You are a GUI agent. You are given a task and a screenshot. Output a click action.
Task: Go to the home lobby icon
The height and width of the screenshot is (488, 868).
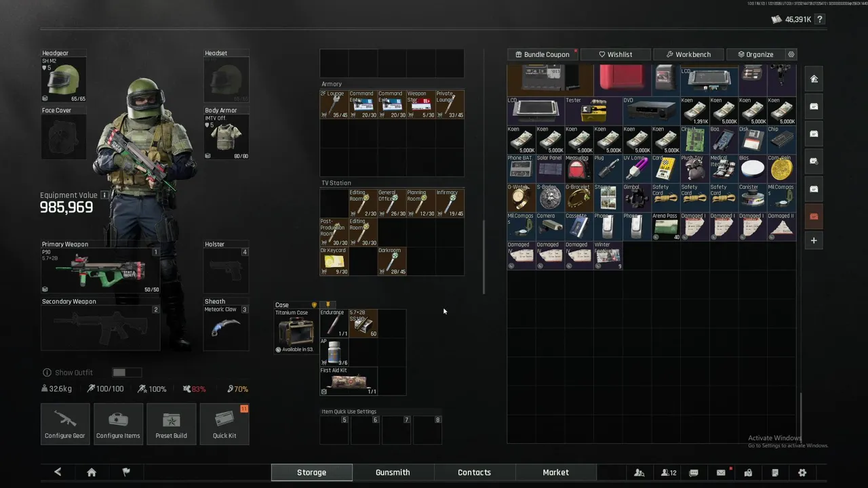pyautogui.click(x=92, y=472)
